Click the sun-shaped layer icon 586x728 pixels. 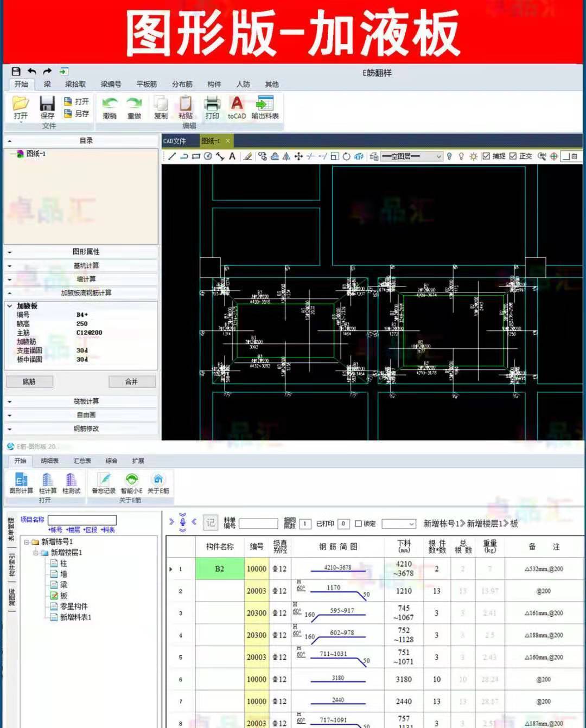(473, 156)
